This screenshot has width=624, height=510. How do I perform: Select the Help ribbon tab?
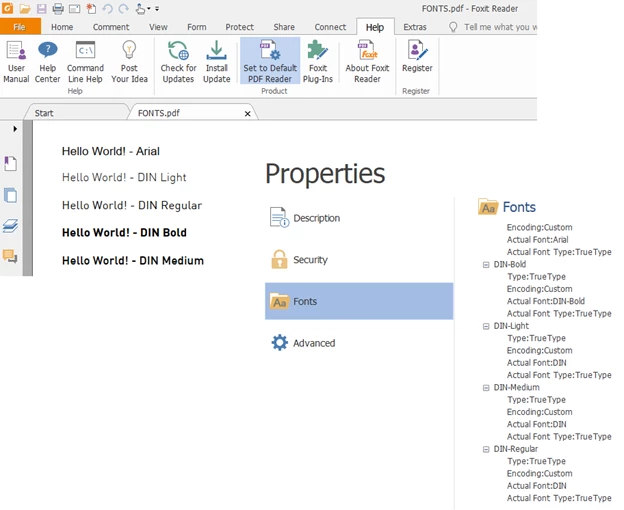[x=375, y=27]
